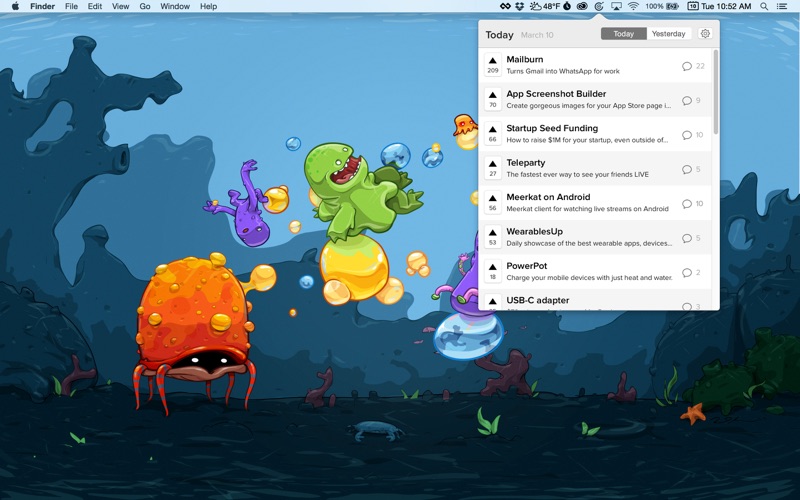The height and width of the screenshot is (500, 800).
Task: Switch to the Yesterday tab
Action: click(668, 34)
